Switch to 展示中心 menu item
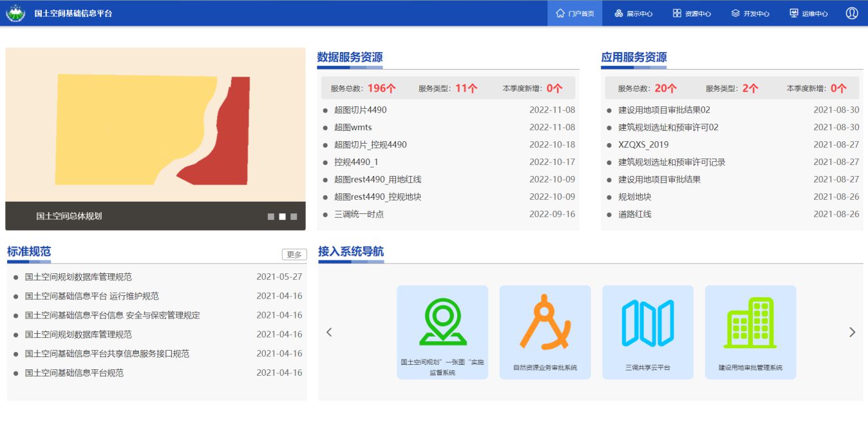868x437 pixels. click(x=633, y=14)
